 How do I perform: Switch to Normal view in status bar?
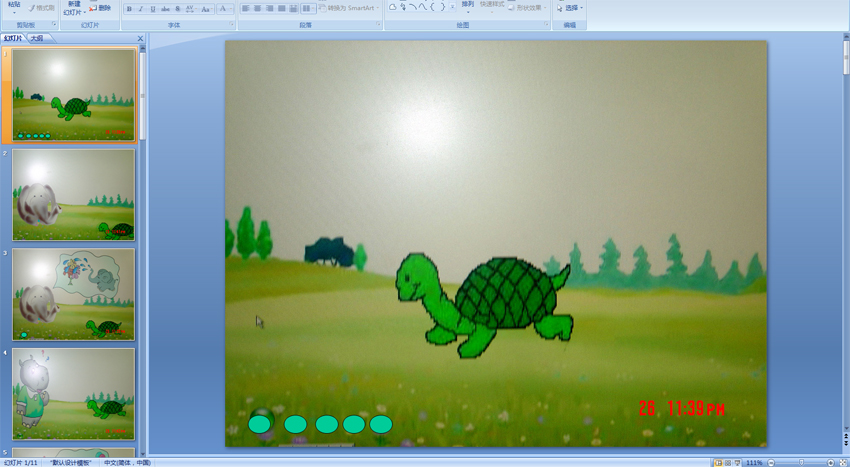(719, 463)
